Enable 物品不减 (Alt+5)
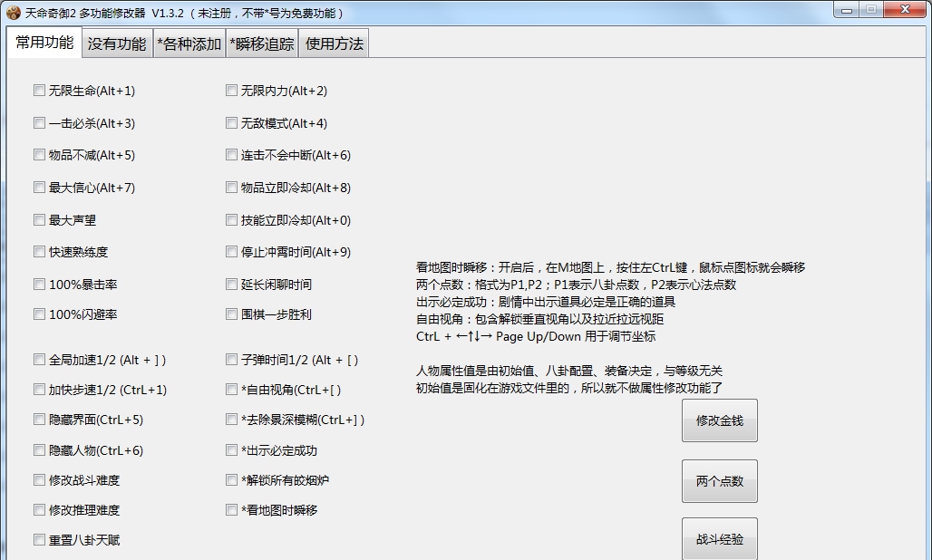The image size is (932, 560). (x=39, y=155)
